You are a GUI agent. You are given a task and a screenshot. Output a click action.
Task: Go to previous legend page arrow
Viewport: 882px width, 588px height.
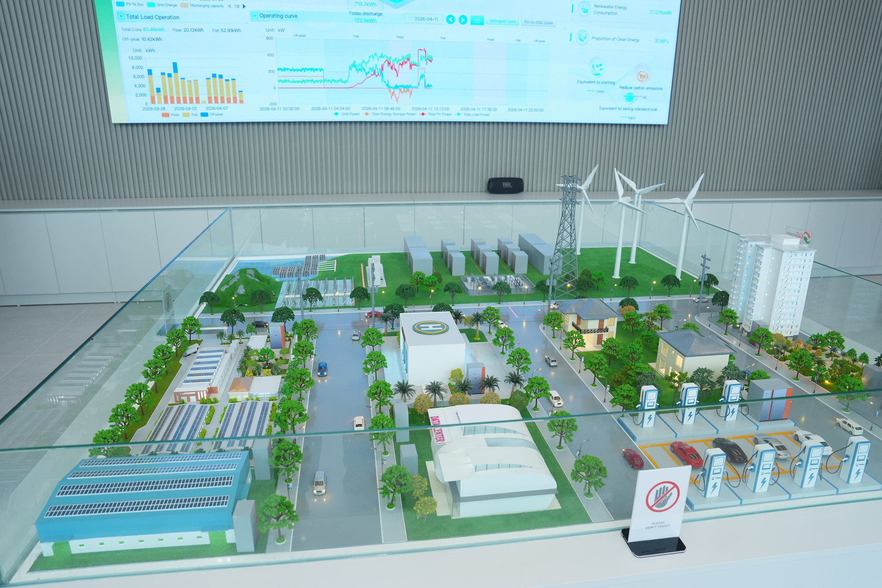click(x=230, y=6)
